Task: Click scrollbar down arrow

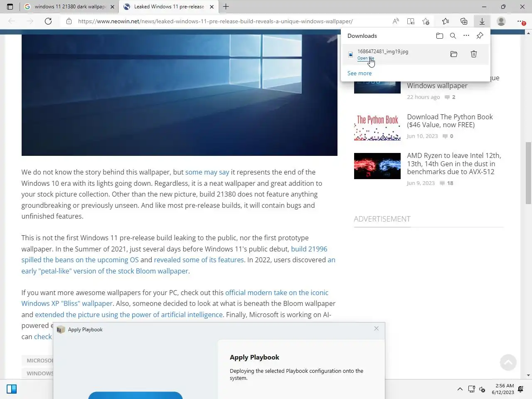Action: [x=528, y=375]
